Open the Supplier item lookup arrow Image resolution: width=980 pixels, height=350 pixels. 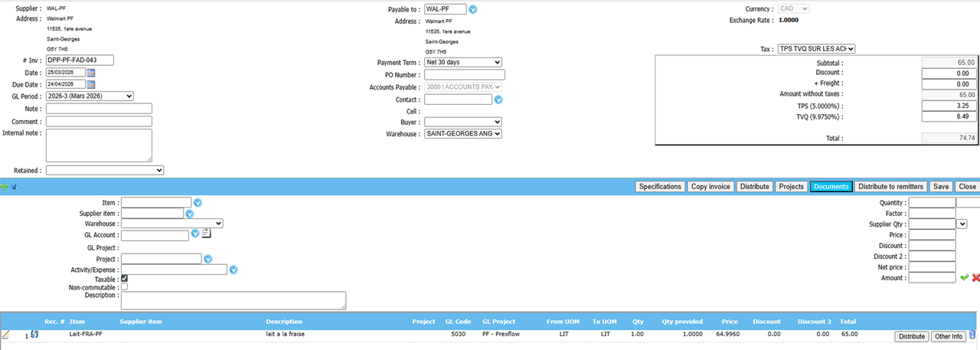point(190,214)
